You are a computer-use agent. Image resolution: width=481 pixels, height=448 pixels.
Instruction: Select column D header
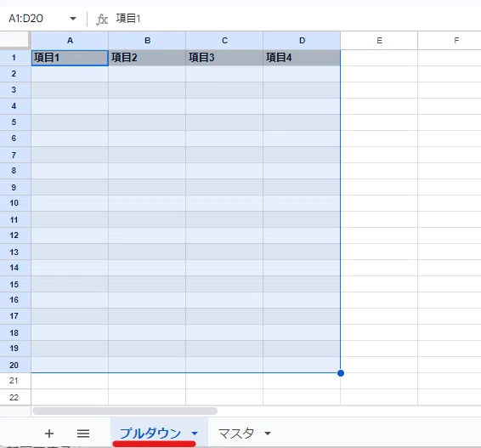302,41
